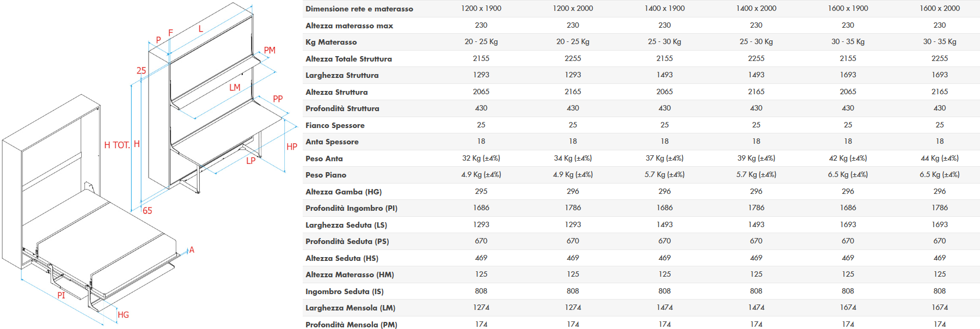This screenshot has width=980, height=329.
Task: Select the 'Profondità Ingombro (PI)' row label
Action: coord(351,208)
